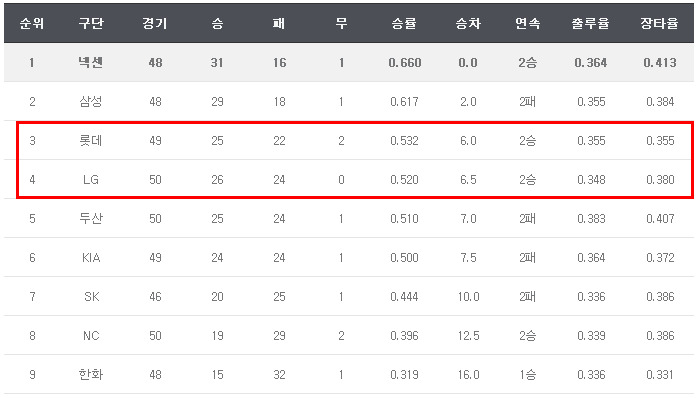Select the 경기 column header

(155, 23)
